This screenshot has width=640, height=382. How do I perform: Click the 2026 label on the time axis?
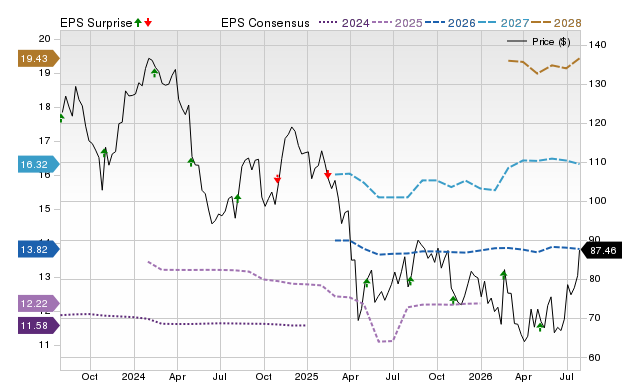tap(480, 376)
